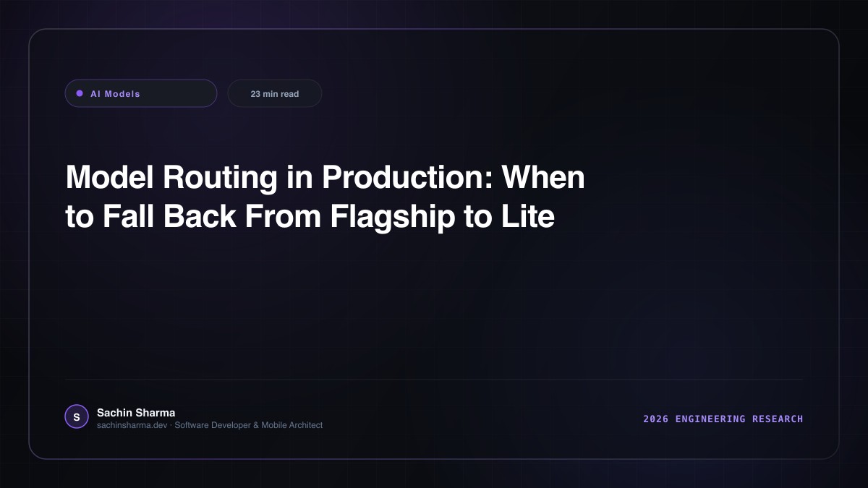Screen dimensions: 868x488
Task: Select the 23 min read badge
Action: click(x=275, y=93)
